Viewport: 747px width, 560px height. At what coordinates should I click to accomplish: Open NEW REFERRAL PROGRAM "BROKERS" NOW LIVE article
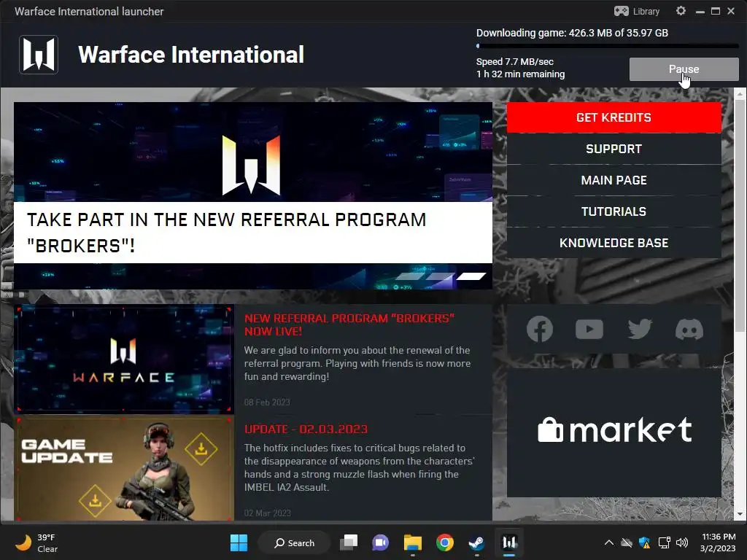coord(349,324)
